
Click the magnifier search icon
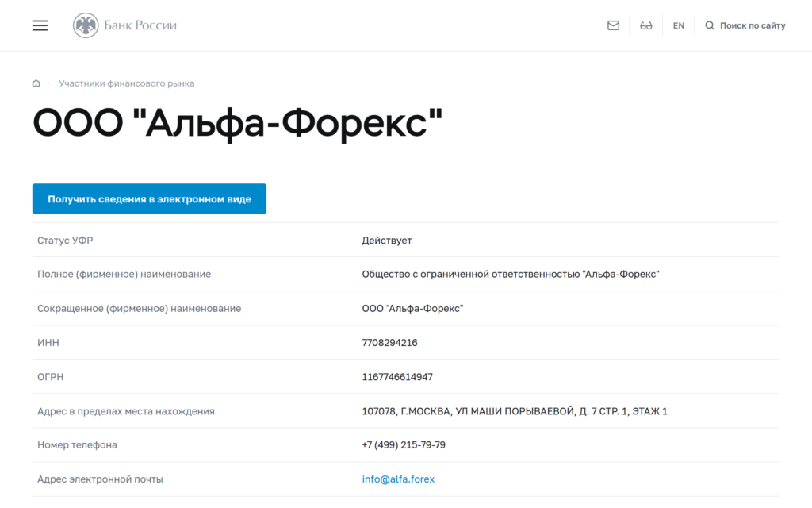pyautogui.click(x=710, y=25)
